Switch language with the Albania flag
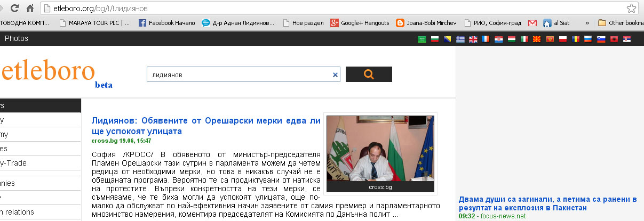 [614, 39]
